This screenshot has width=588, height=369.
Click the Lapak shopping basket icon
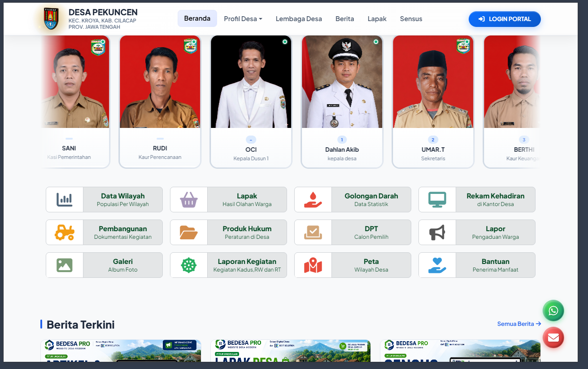click(x=189, y=199)
